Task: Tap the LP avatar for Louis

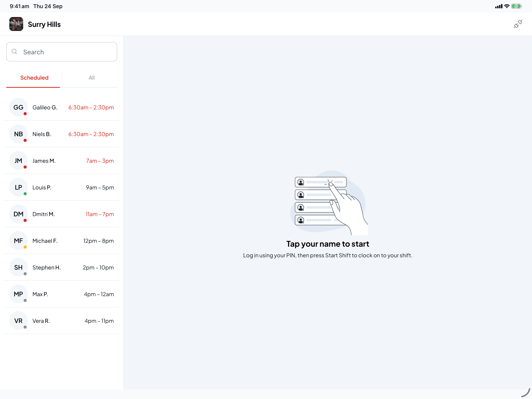Action: (x=19, y=187)
